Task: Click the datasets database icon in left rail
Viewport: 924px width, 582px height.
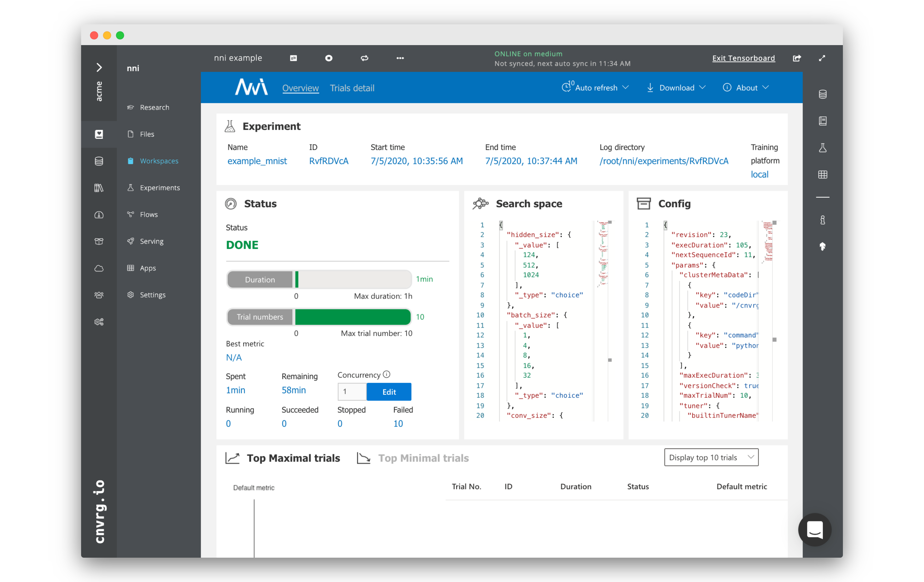Action: tap(99, 161)
